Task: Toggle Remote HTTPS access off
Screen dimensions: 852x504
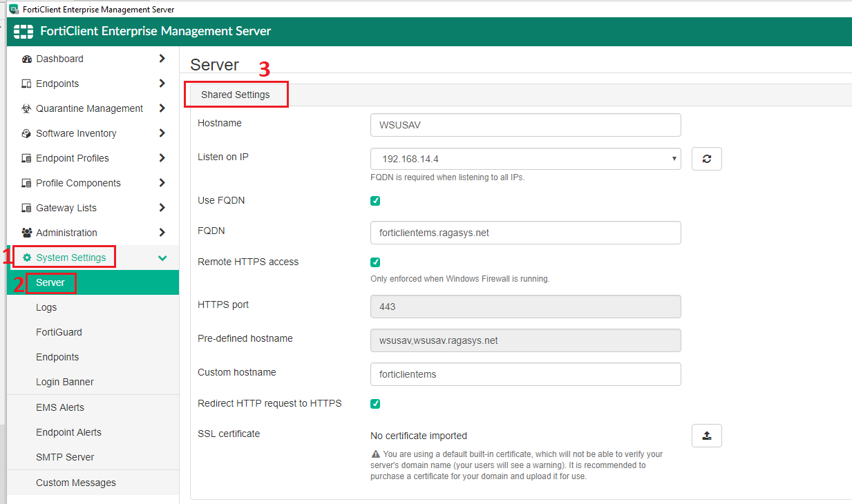Action: click(375, 262)
